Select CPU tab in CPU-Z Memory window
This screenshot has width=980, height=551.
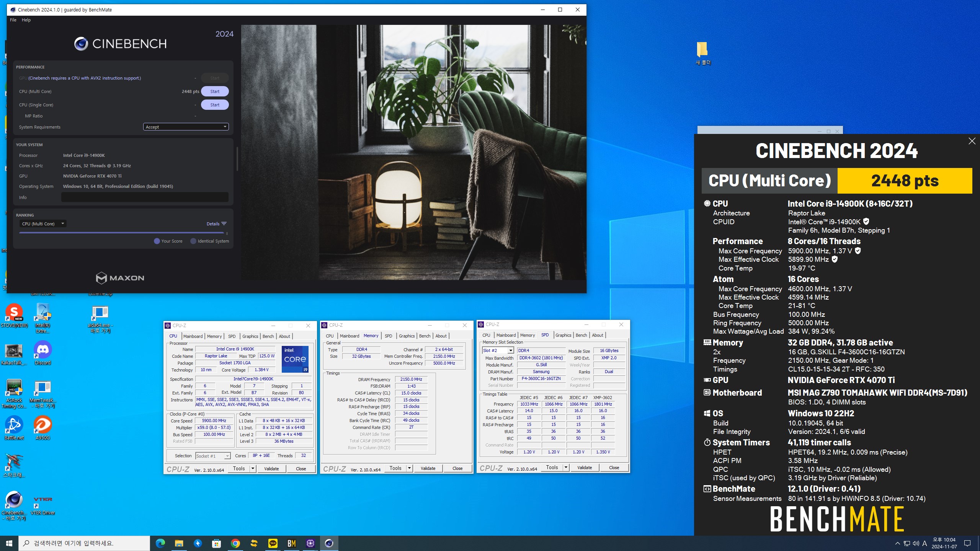[330, 336]
